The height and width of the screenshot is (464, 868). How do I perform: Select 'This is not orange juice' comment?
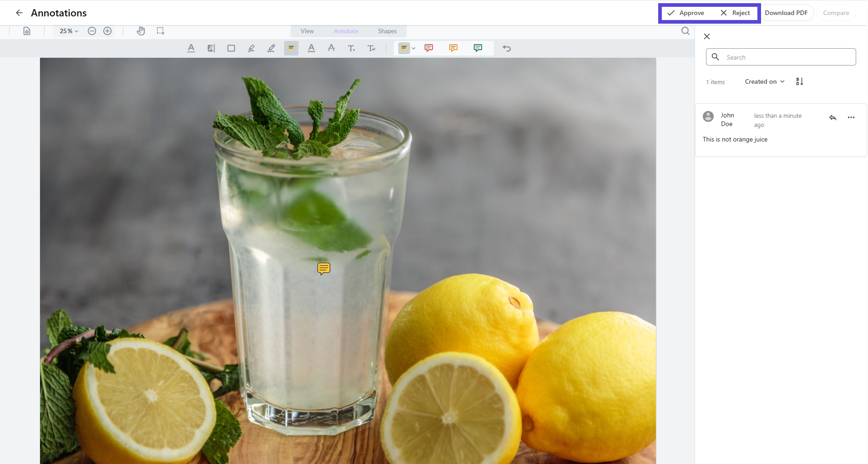click(x=735, y=140)
